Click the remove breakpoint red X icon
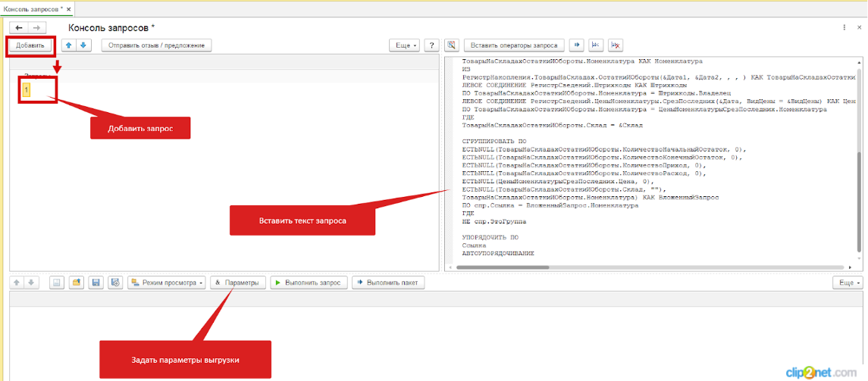 click(616, 45)
